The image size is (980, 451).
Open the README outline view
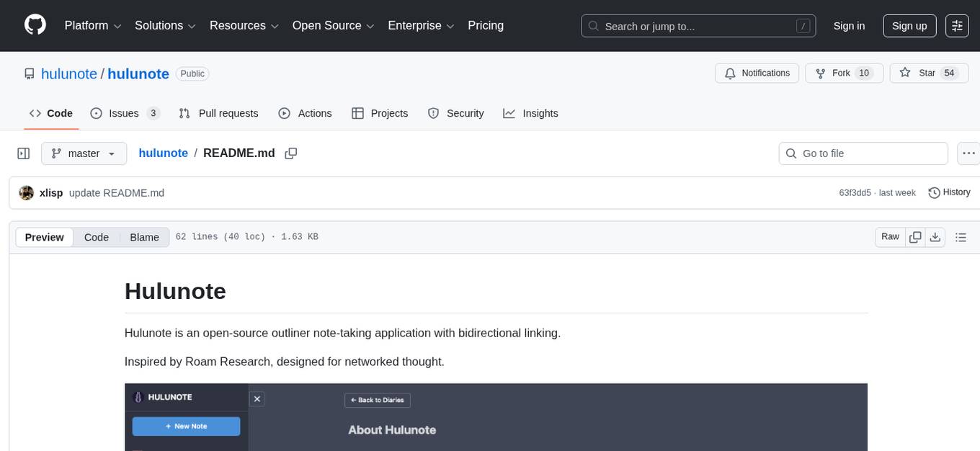click(961, 236)
